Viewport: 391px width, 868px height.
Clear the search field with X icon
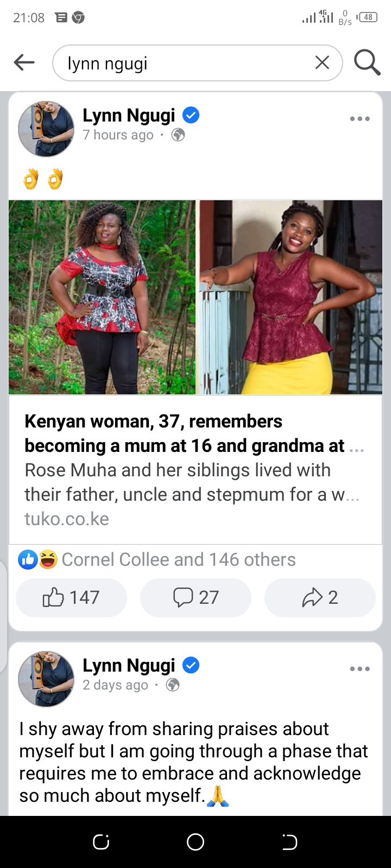pyautogui.click(x=322, y=63)
